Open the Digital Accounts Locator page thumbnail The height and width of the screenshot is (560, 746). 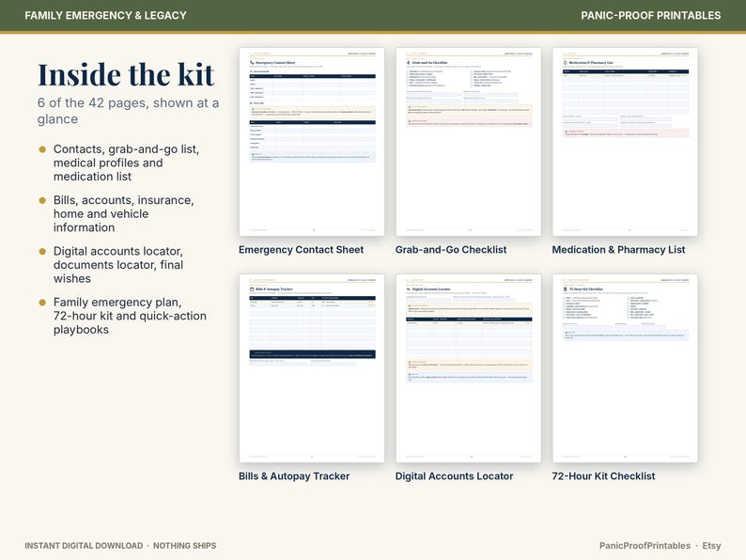click(468, 367)
